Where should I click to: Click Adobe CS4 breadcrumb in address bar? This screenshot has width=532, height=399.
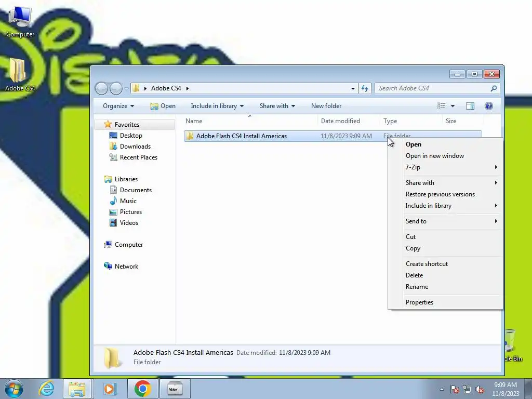point(166,88)
